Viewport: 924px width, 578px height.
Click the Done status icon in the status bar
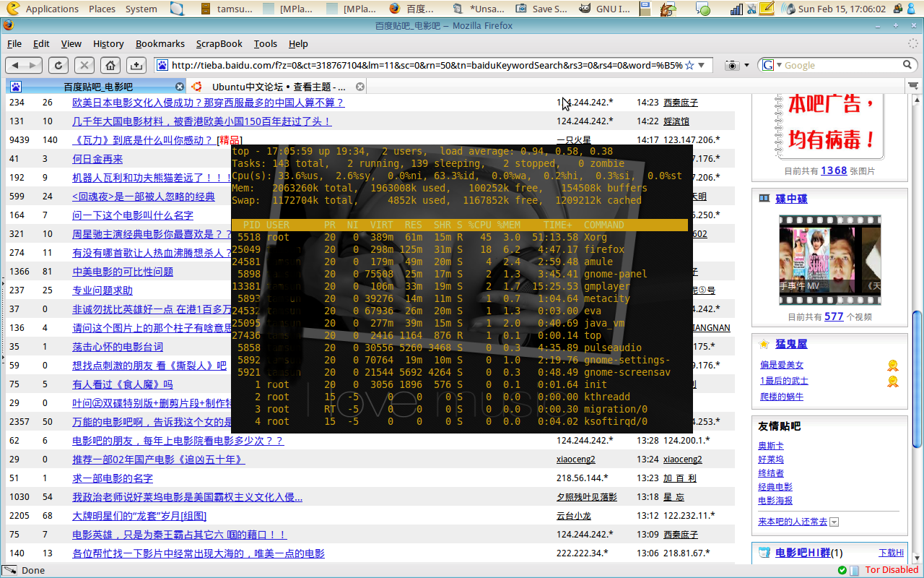pyautogui.click(x=9, y=570)
